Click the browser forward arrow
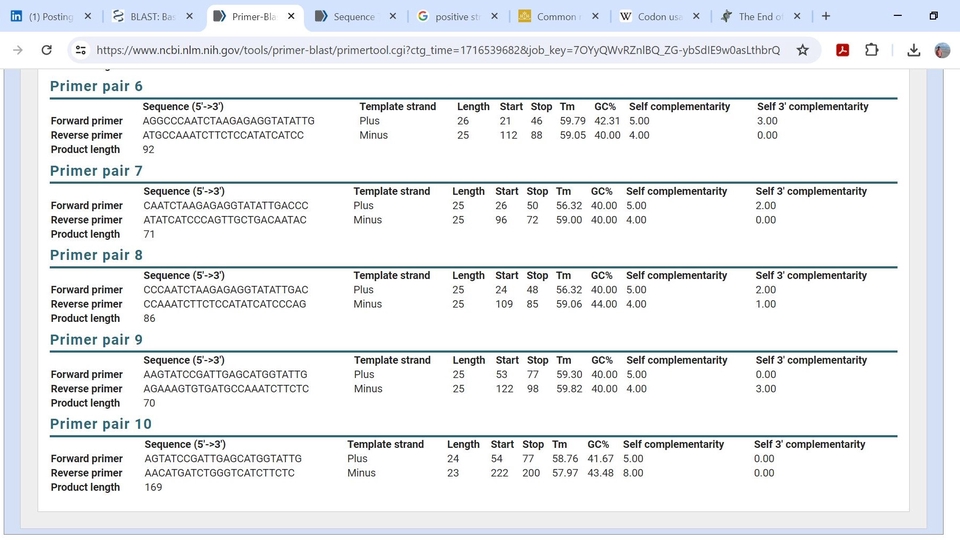 [17, 50]
